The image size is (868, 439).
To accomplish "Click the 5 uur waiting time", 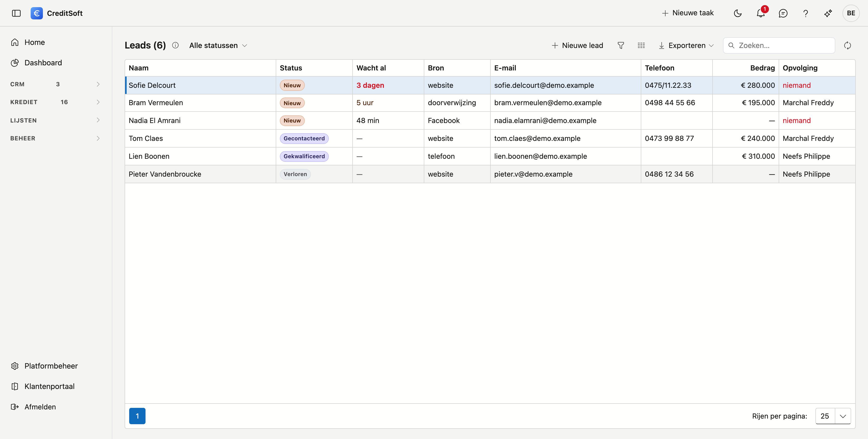I will (365, 103).
